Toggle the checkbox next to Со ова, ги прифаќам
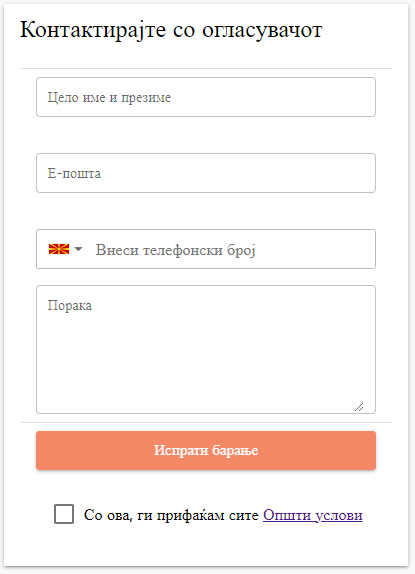The width and height of the screenshot is (415, 574). [64, 514]
